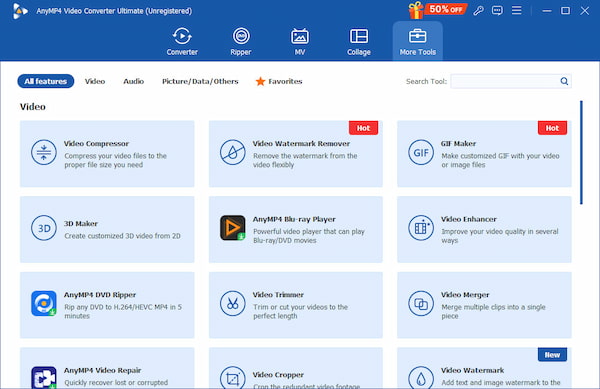Click the Search Tool input field
The width and height of the screenshot is (600, 389).
[x=505, y=81]
